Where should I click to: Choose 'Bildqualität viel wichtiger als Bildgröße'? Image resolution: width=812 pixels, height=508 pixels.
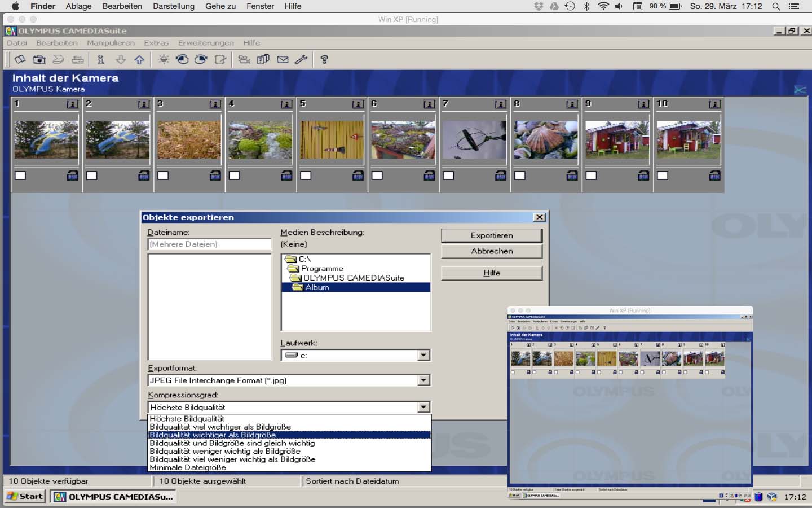pos(289,427)
